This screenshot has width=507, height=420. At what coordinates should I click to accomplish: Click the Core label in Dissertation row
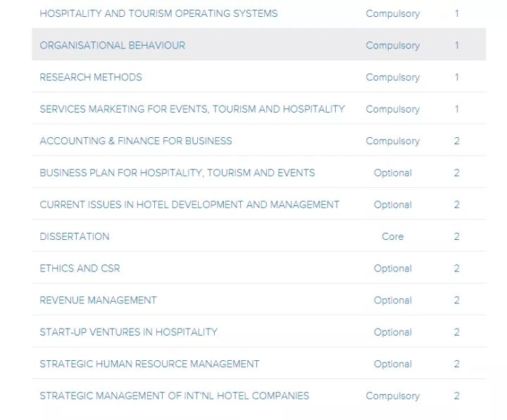(393, 236)
